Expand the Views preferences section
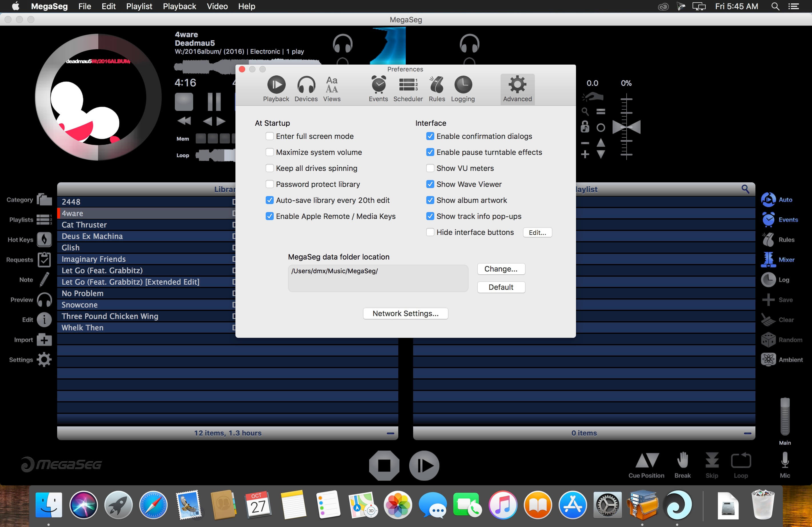 point(331,89)
